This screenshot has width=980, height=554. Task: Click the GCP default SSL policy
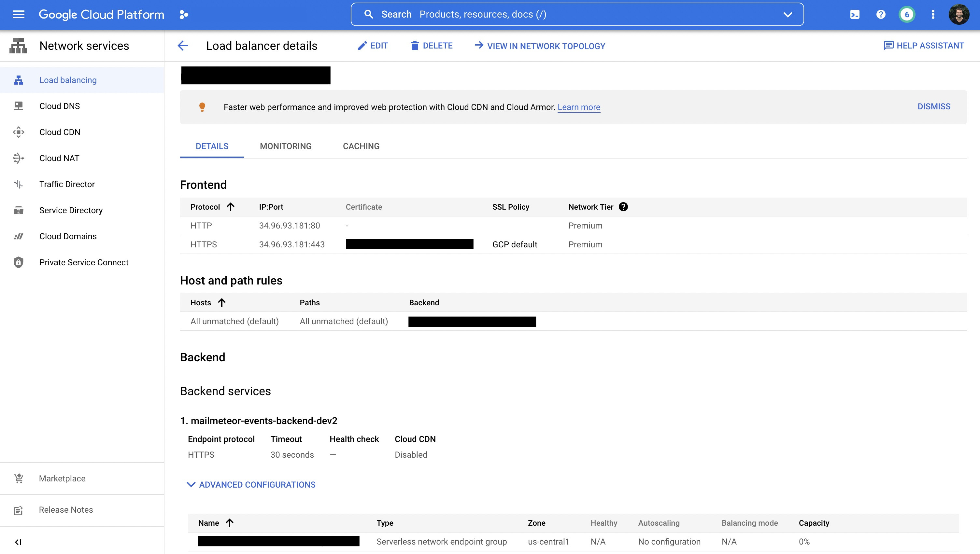[x=514, y=244]
